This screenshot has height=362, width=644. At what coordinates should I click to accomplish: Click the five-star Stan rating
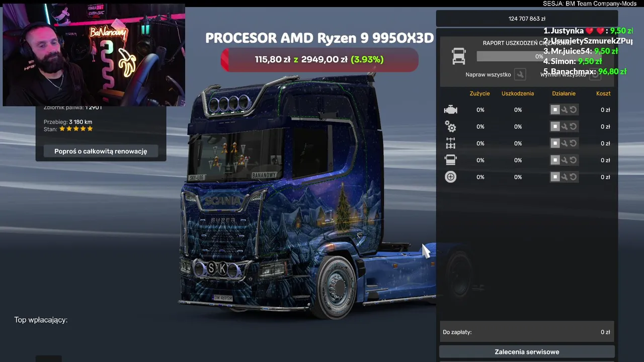[76, 129]
